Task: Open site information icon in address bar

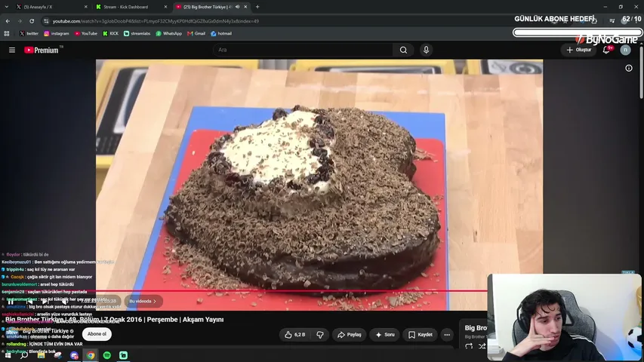Action: pos(46,21)
